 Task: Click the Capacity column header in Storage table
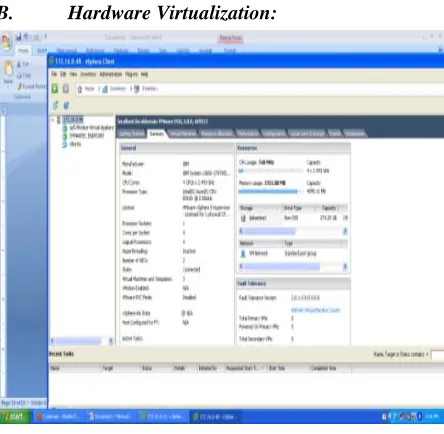coord(328,208)
